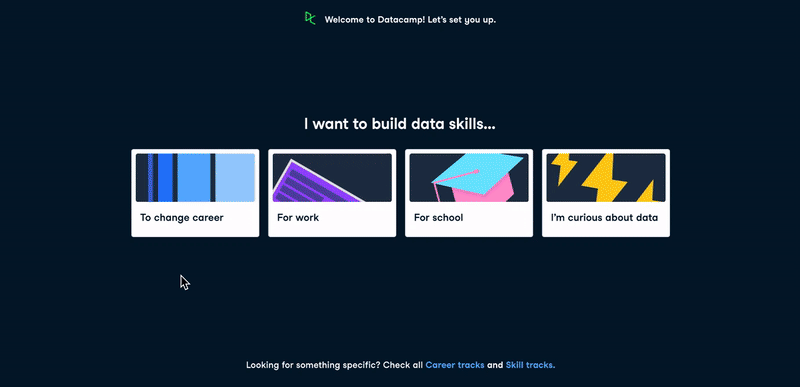
Task: Click the yellow lightning bolts illustration
Action: [x=606, y=177]
